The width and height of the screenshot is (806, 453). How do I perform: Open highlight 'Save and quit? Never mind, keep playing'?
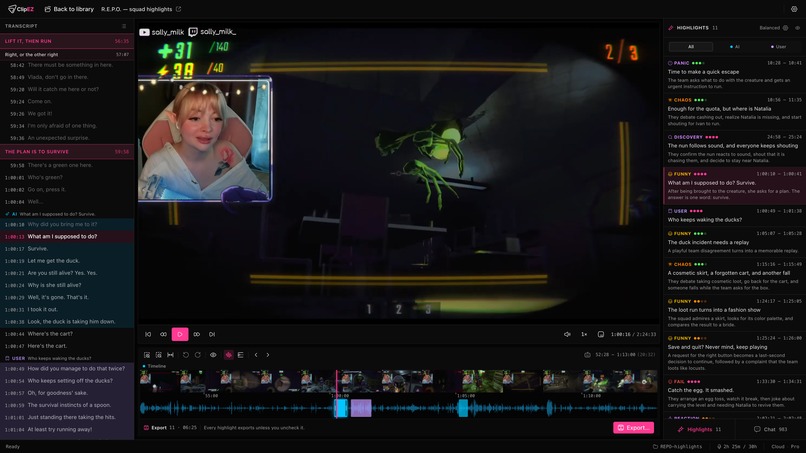(734, 354)
